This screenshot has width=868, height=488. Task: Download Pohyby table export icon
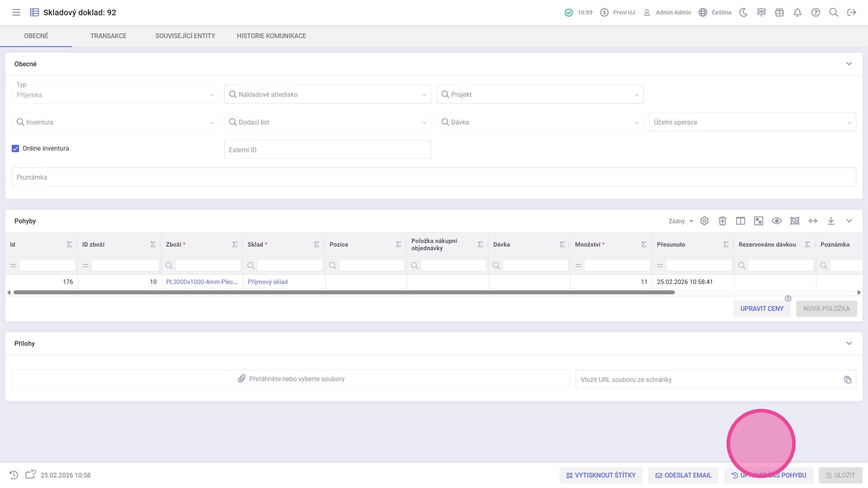(831, 221)
